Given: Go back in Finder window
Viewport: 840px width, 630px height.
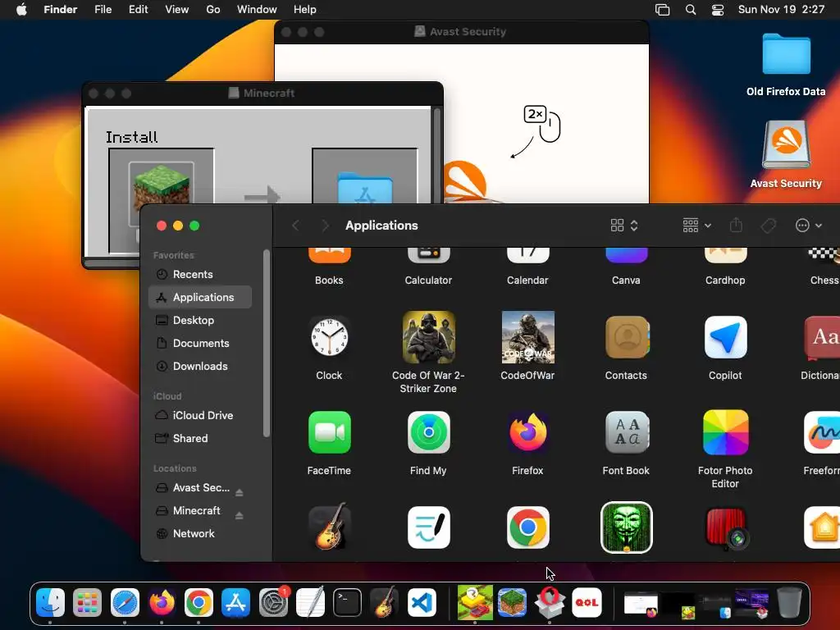Looking at the screenshot, I should pyautogui.click(x=295, y=226).
